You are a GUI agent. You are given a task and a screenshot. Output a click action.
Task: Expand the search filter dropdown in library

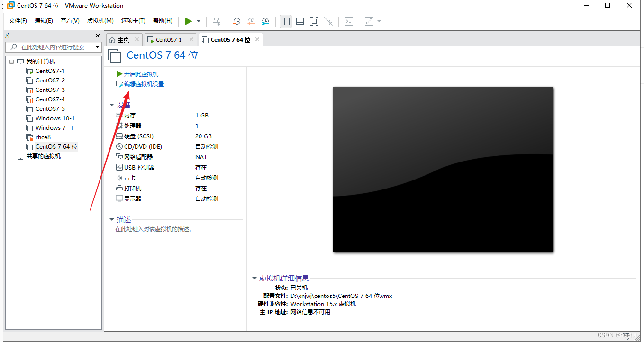[x=97, y=47]
